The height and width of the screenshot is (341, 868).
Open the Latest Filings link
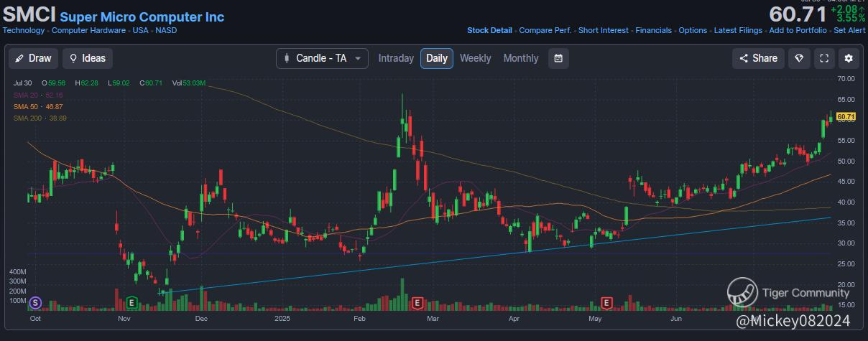(x=738, y=31)
